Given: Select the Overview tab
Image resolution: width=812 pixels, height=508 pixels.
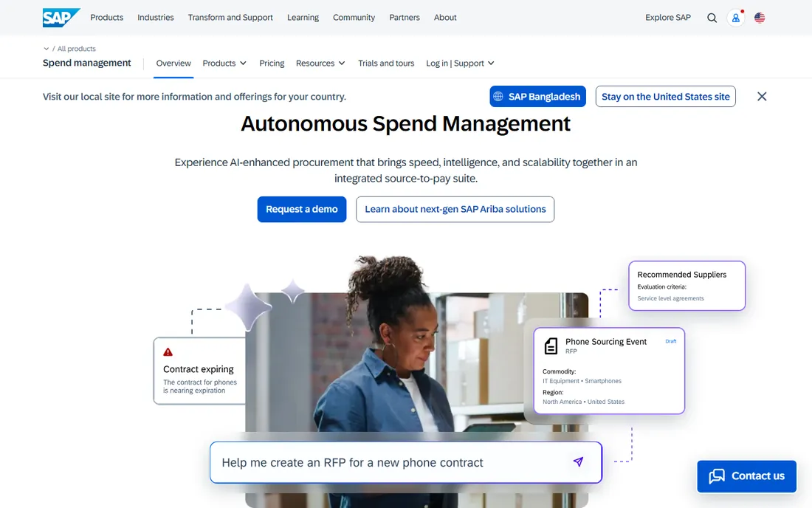Looking at the screenshot, I should coord(173,63).
